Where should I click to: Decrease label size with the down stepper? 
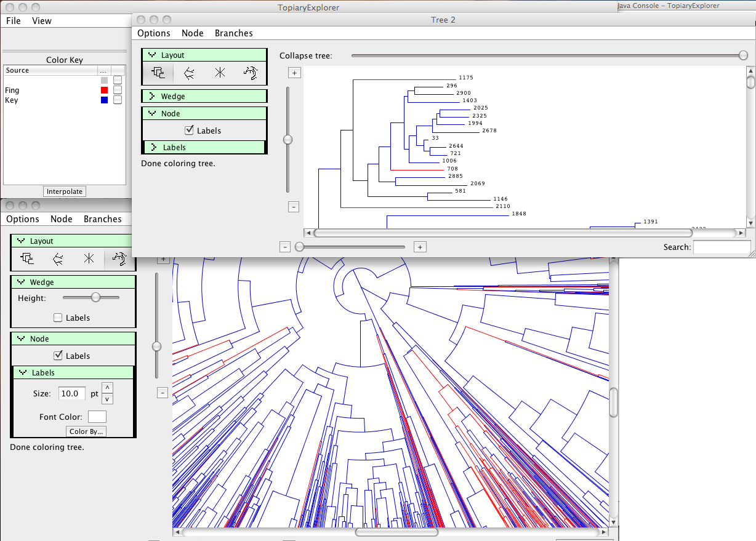(107, 399)
